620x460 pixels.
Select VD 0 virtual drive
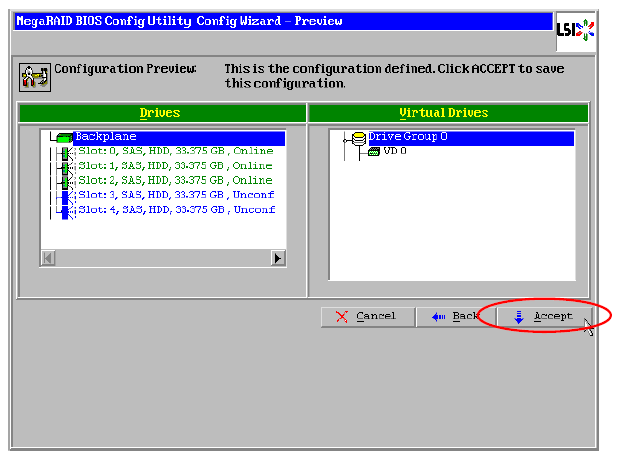click(x=395, y=151)
